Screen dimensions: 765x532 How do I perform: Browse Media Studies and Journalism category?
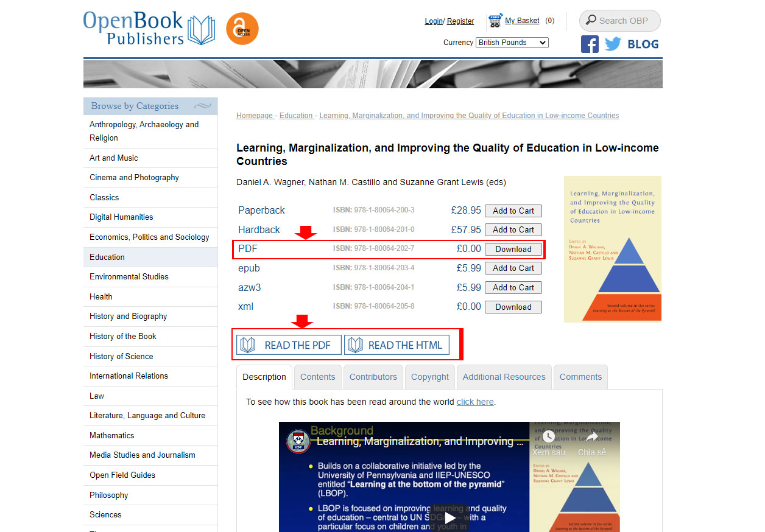[x=150, y=455]
